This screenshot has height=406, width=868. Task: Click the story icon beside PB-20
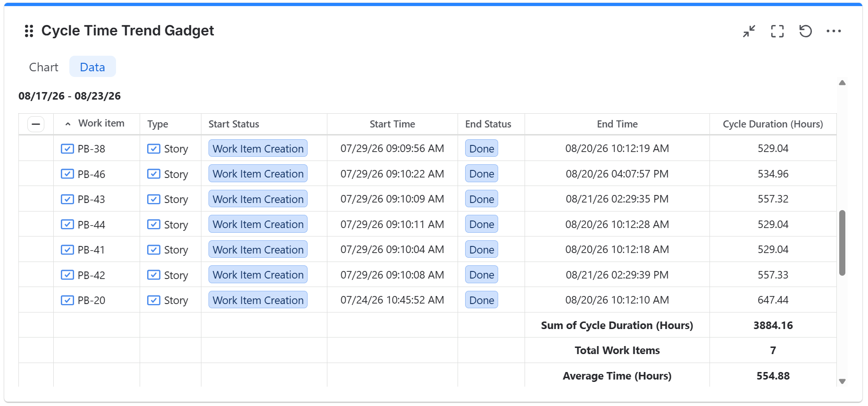(67, 300)
